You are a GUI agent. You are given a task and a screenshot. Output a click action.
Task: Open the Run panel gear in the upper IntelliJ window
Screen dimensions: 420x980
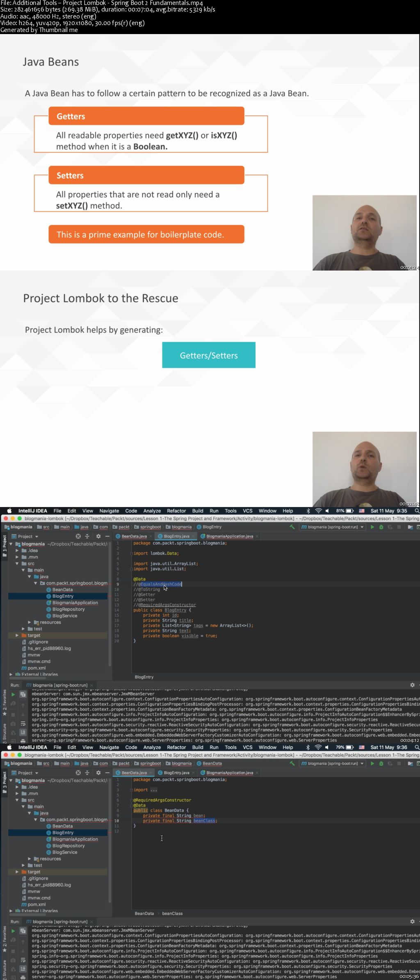coord(412,685)
